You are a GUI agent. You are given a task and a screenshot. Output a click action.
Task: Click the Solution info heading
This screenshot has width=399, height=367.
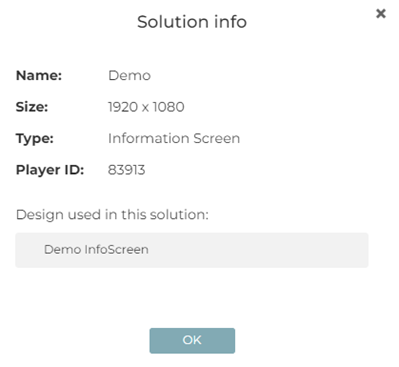tap(192, 22)
